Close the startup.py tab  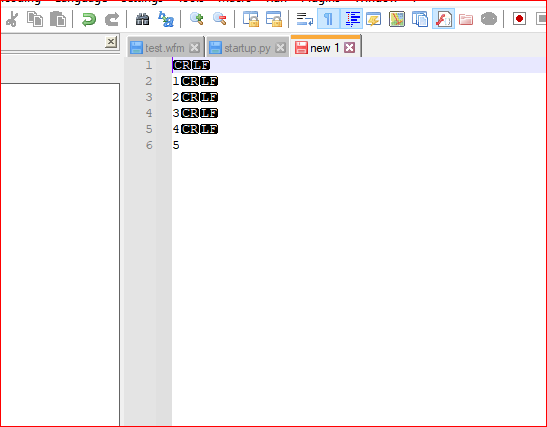pyautogui.click(x=280, y=47)
